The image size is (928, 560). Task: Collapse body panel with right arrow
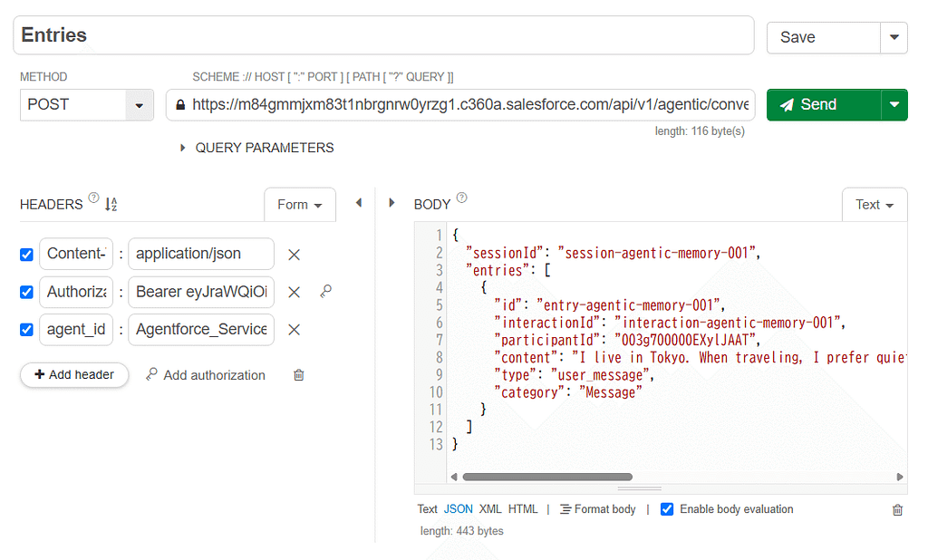[391, 203]
